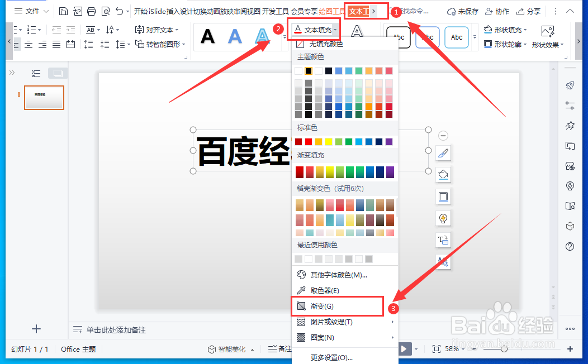This screenshot has width=588, height=364.
Task: Open the star Favorites icon in right sidebar
Action: [x=570, y=126]
